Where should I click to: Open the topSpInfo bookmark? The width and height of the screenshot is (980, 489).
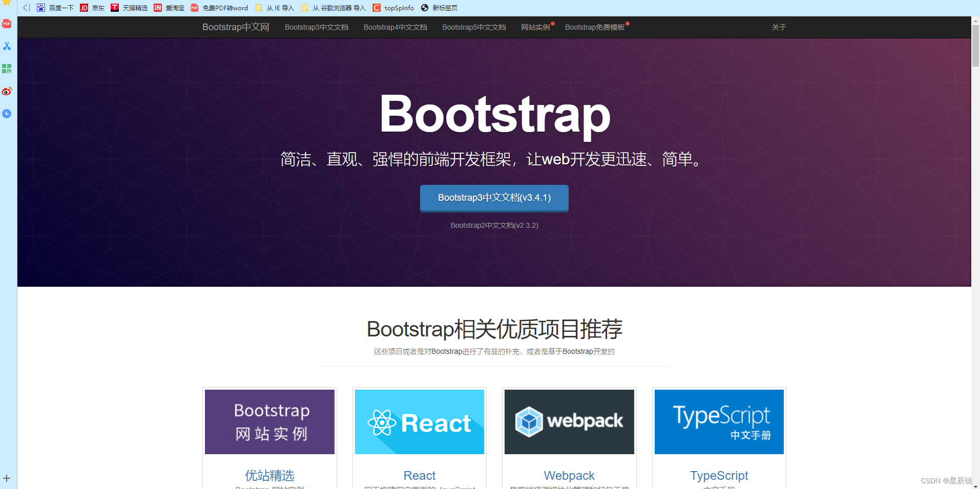point(393,8)
